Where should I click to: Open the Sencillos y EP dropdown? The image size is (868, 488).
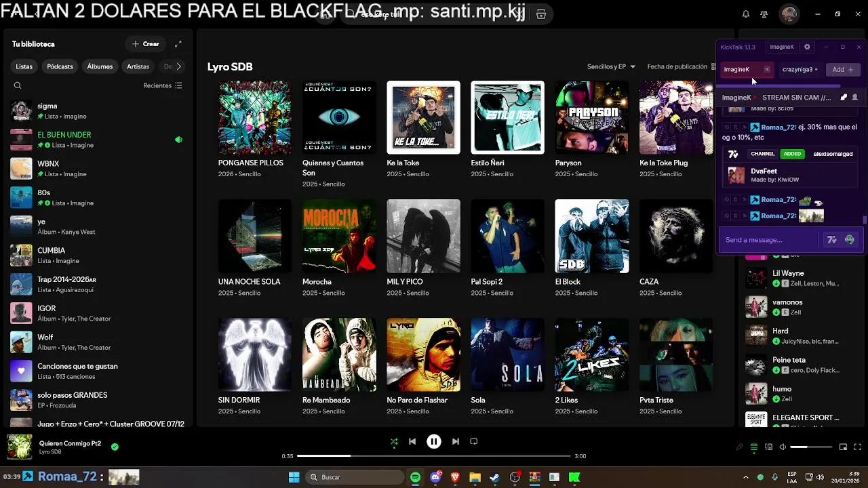point(611,66)
